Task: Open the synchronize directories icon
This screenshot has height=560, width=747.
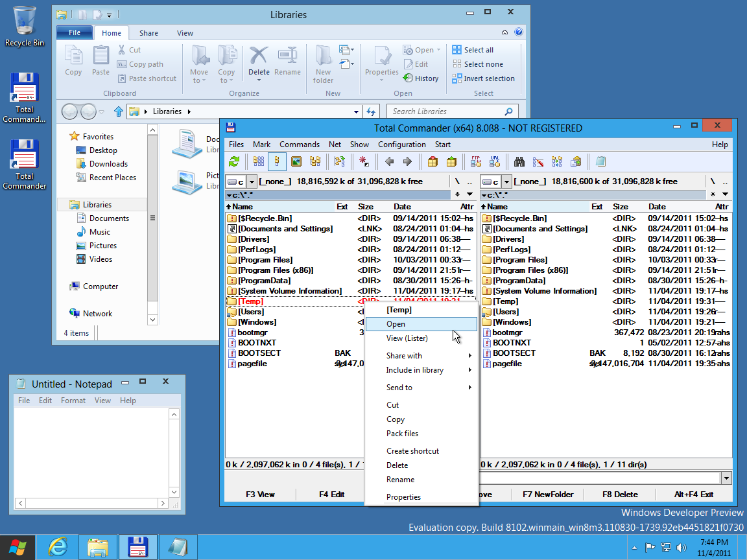Action: pos(557,162)
